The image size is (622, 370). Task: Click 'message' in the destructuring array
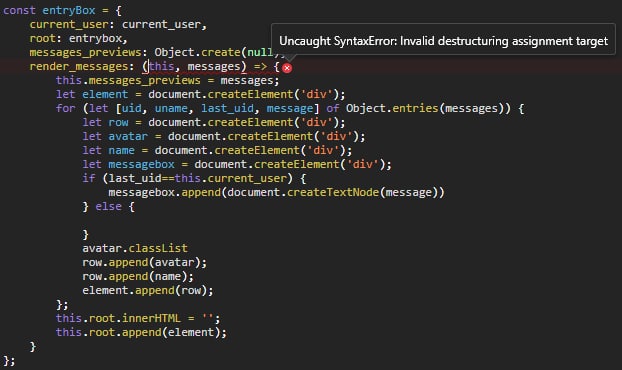pyautogui.click(x=290, y=108)
